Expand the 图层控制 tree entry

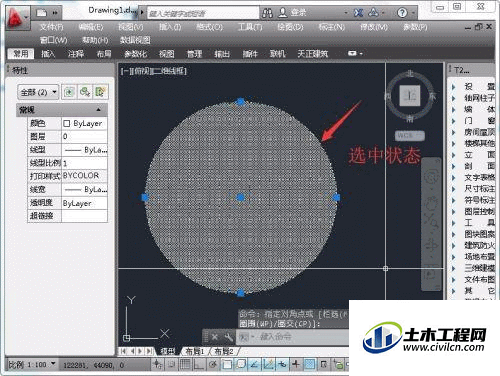tap(453, 211)
